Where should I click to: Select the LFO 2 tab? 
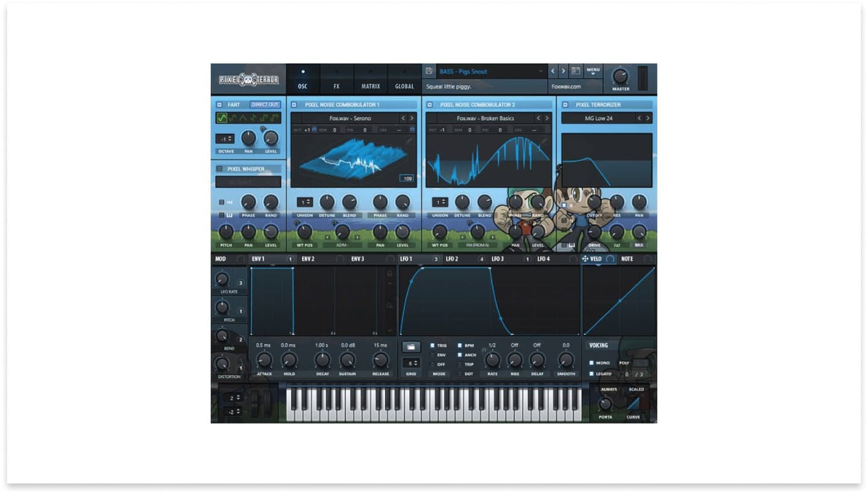pos(465,259)
